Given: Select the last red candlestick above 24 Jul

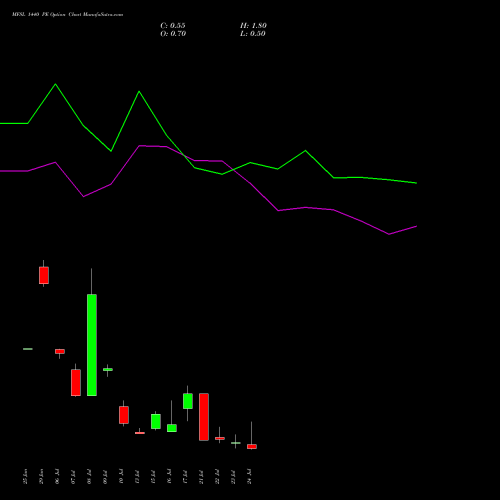Looking at the screenshot, I should tap(252, 447).
